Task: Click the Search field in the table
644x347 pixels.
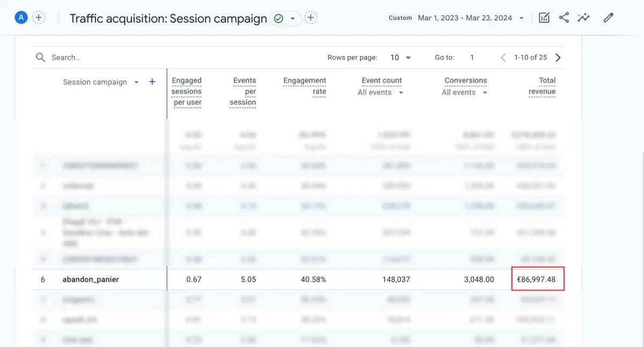Action: (x=161, y=57)
